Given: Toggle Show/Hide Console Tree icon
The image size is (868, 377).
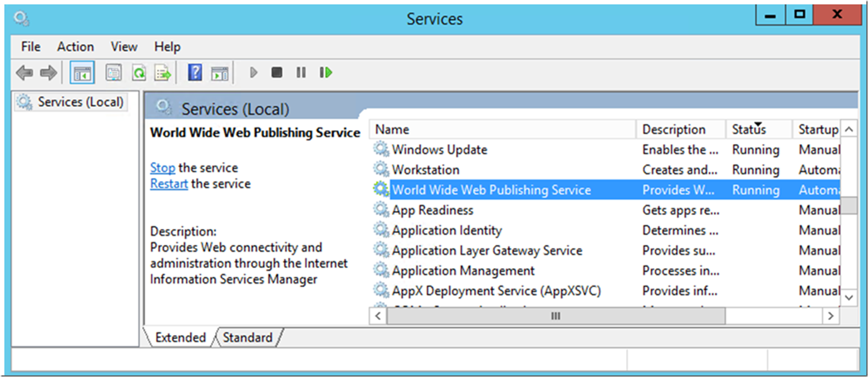Looking at the screenshot, I should (x=82, y=73).
